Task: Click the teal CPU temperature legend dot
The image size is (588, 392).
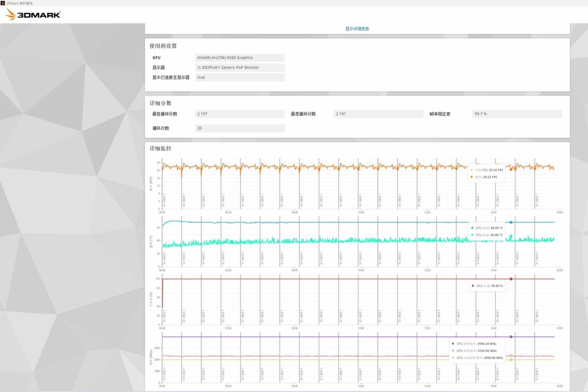Action: coord(472,235)
